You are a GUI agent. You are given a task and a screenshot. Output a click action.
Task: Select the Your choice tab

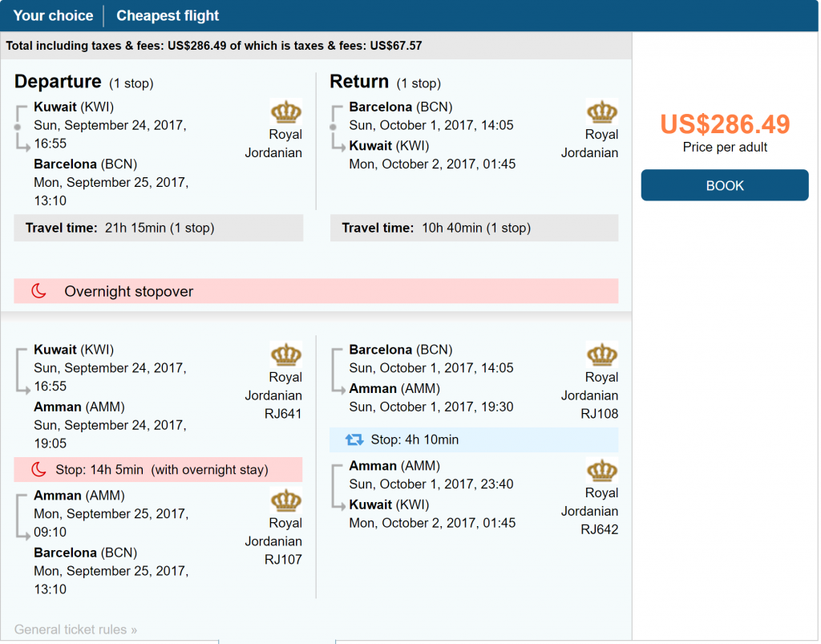click(x=53, y=16)
